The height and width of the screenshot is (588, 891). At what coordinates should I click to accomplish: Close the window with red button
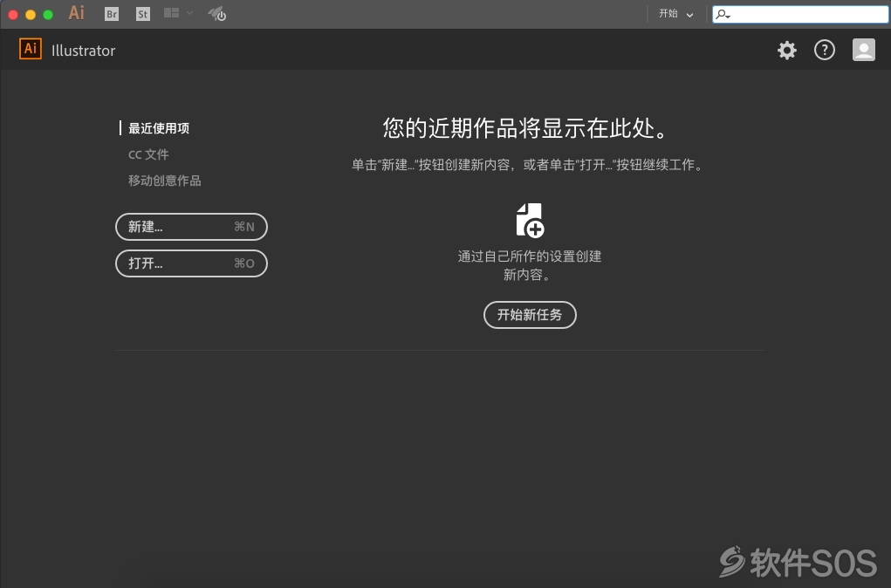13,14
